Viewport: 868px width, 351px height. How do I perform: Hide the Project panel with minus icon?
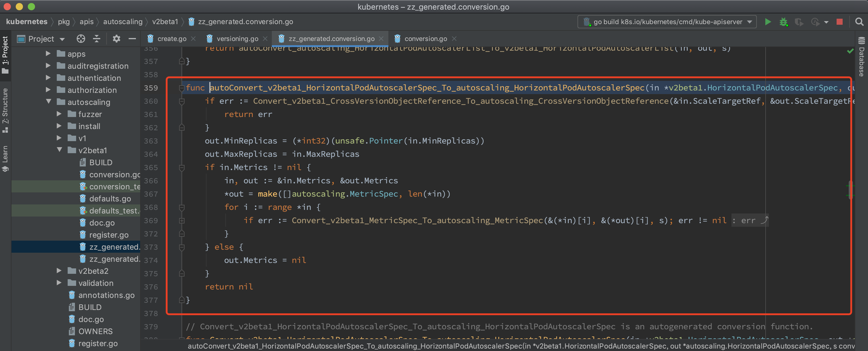pos(132,39)
